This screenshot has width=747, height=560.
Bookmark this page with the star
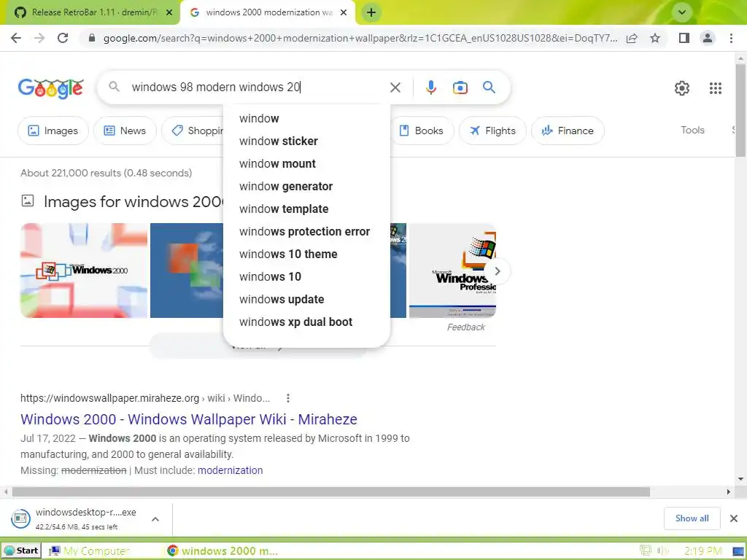point(655,38)
